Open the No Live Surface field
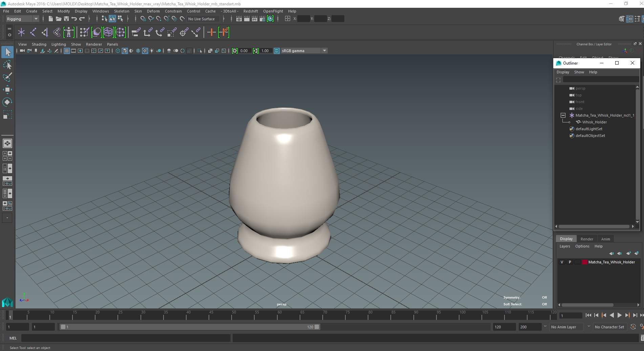 [x=203, y=19]
